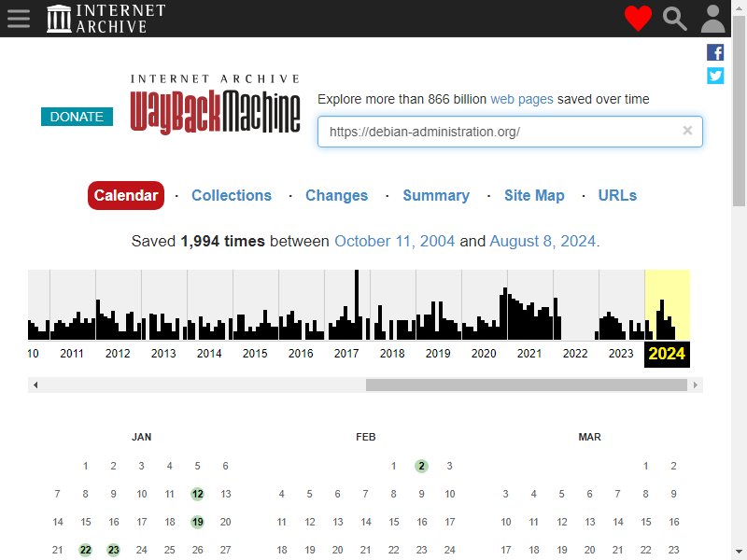This screenshot has width=747, height=560.
Task: Click 'Saved 1,994 times' text
Action: (198, 241)
